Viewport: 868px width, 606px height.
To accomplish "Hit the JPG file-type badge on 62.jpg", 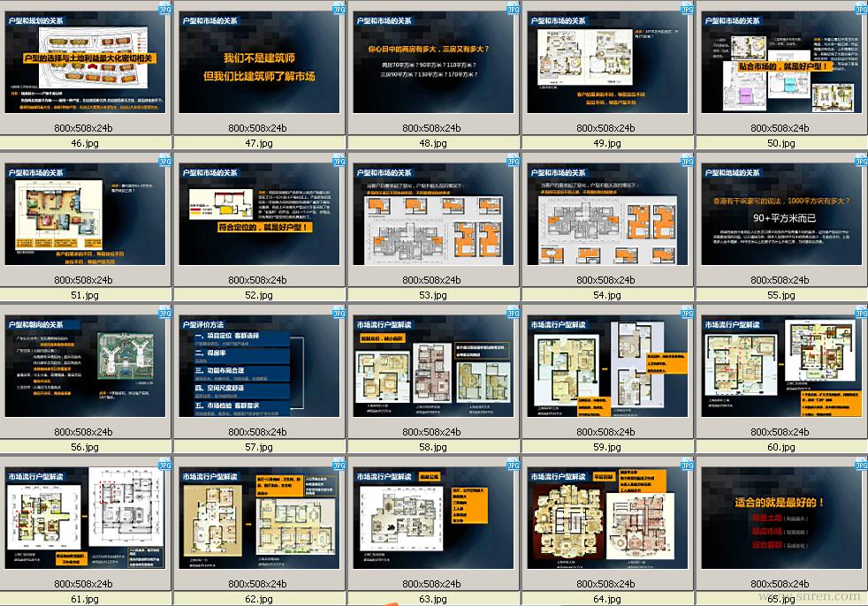I will [x=339, y=466].
